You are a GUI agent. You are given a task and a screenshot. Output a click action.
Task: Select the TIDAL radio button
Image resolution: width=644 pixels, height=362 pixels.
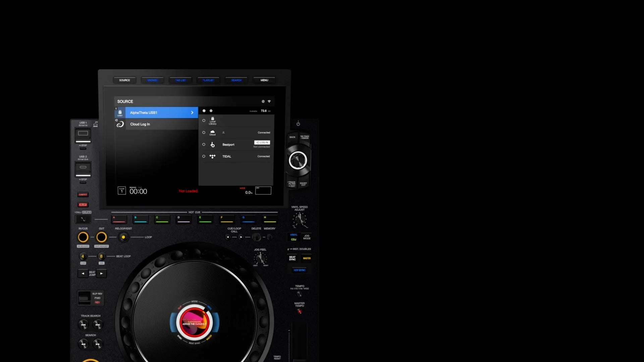[204, 156]
